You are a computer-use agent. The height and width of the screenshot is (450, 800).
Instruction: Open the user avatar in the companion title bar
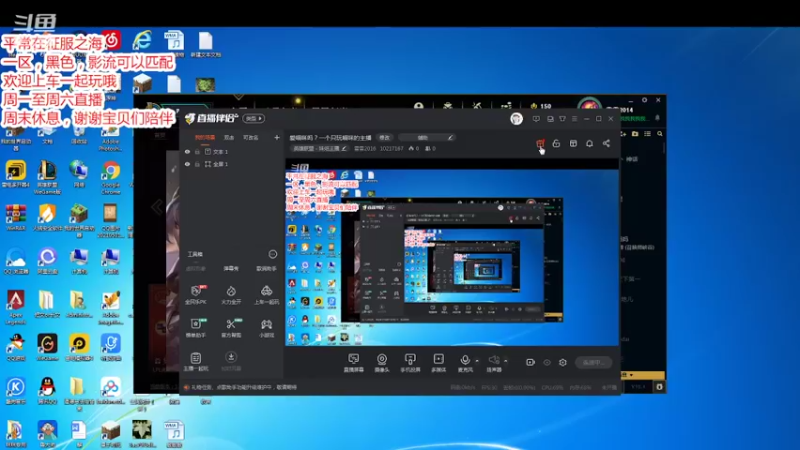click(x=516, y=119)
